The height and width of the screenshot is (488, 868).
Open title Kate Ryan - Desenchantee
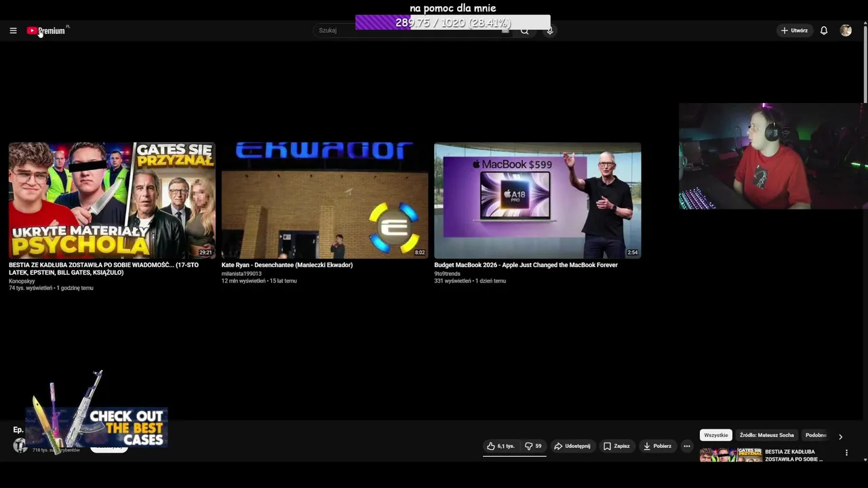287,265
